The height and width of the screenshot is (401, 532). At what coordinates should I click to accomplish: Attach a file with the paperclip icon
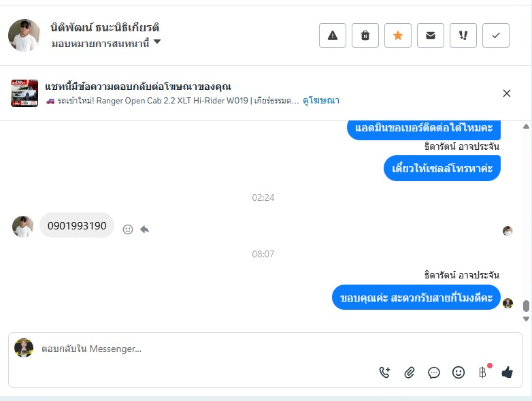410,372
